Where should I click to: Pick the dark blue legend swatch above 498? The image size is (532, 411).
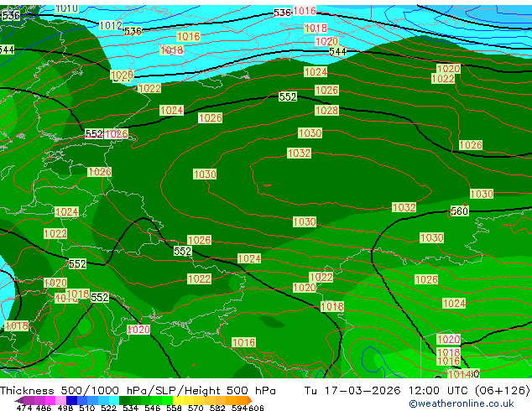pyautogui.click(x=71, y=400)
